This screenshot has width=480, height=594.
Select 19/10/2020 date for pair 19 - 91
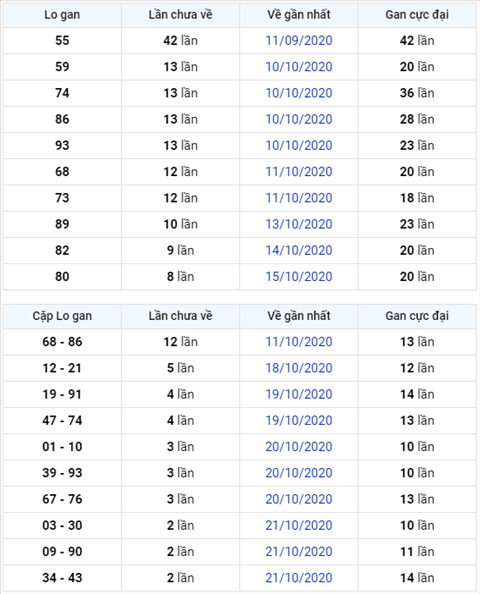point(299,394)
